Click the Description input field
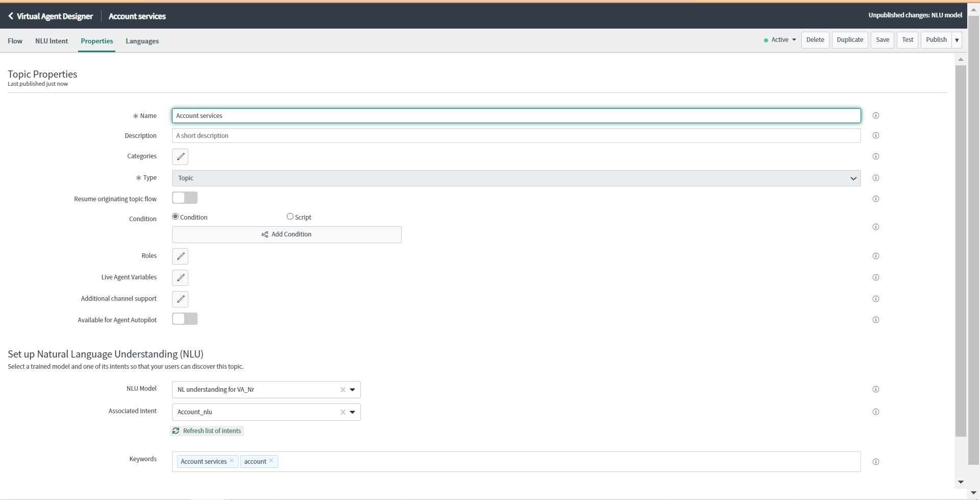The image size is (980, 500). pyautogui.click(x=516, y=136)
